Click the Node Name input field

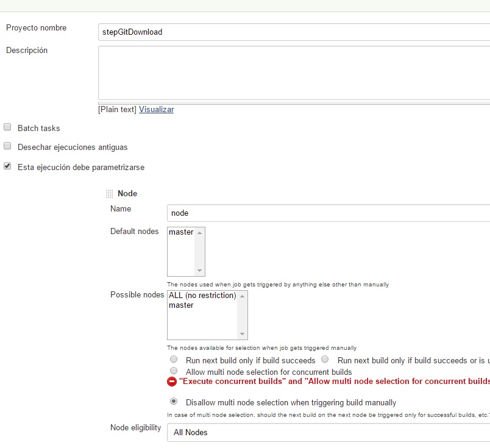(328, 213)
